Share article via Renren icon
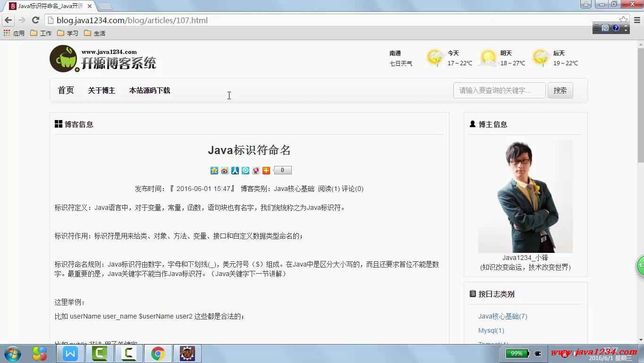 coord(235,171)
